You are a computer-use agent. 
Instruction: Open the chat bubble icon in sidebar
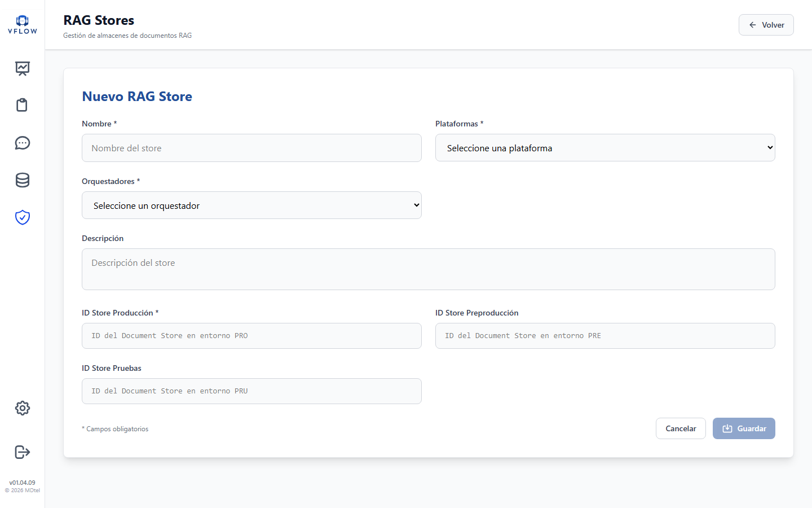pyautogui.click(x=23, y=143)
